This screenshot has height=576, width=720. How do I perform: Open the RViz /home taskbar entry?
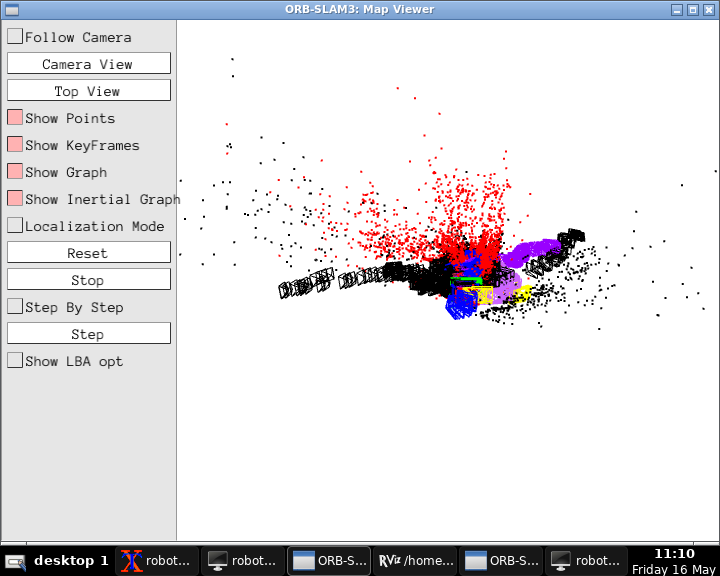point(415,561)
